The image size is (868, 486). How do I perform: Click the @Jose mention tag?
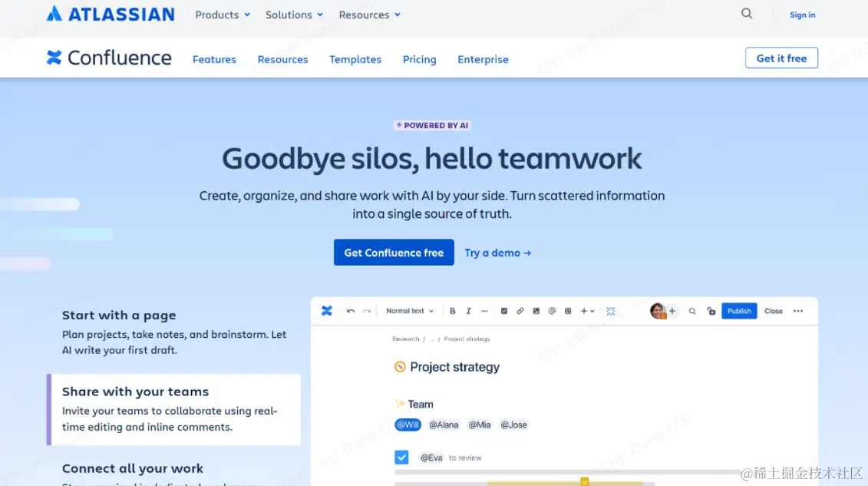tap(513, 425)
